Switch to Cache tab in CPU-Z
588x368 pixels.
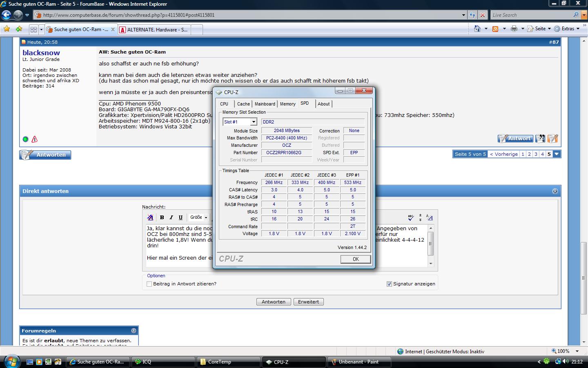tap(243, 104)
